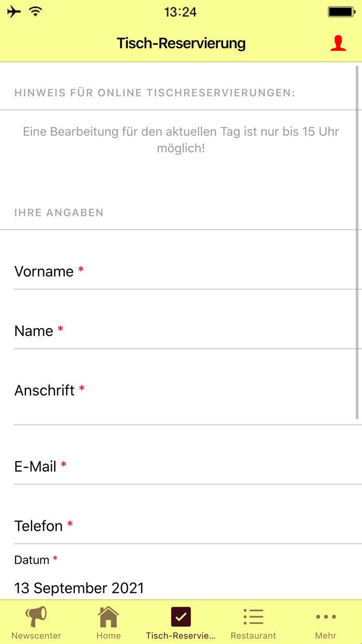Viewport: 362px width, 644px height.
Task: Open the Restaurant list icon
Action: pos(253,617)
